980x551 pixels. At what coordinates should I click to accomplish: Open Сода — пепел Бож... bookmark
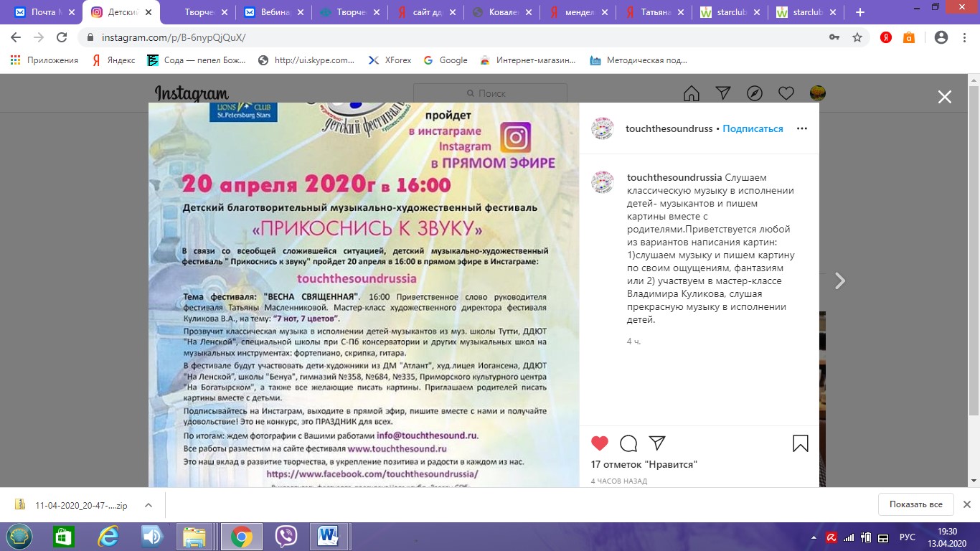pyautogui.click(x=197, y=60)
